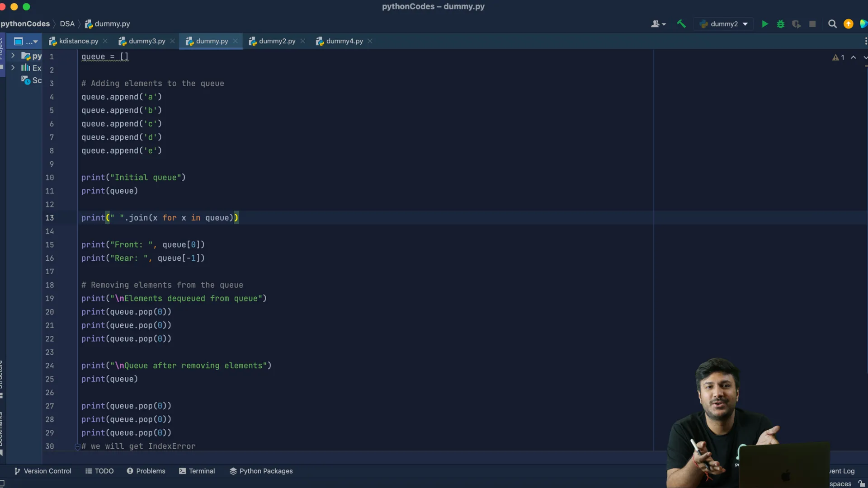Expand the External Libraries node
This screenshot has width=868, height=488.
[x=13, y=68]
